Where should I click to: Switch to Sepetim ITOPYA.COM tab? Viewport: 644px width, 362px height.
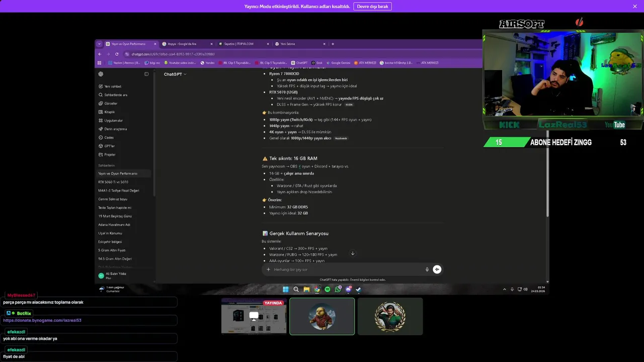tap(245, 44)
